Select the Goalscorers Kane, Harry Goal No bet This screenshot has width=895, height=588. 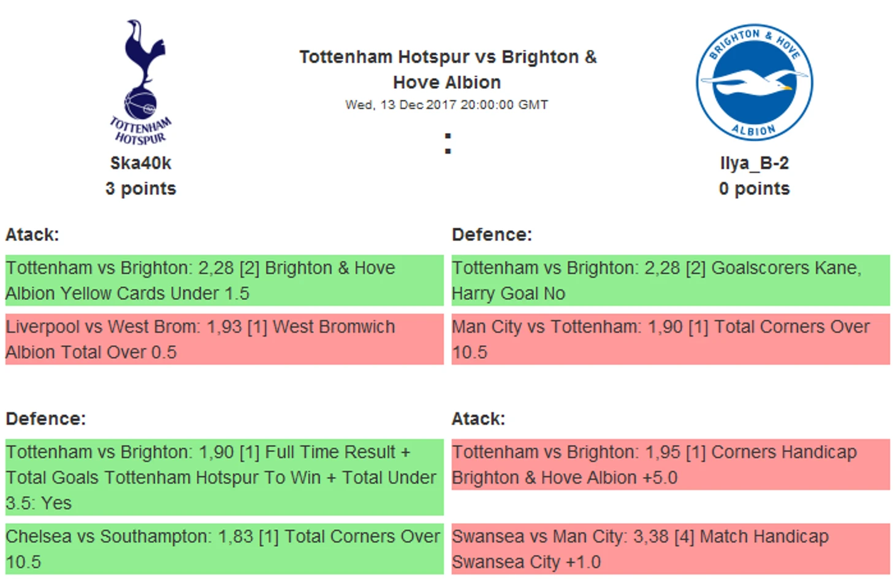tap(671, 280)
